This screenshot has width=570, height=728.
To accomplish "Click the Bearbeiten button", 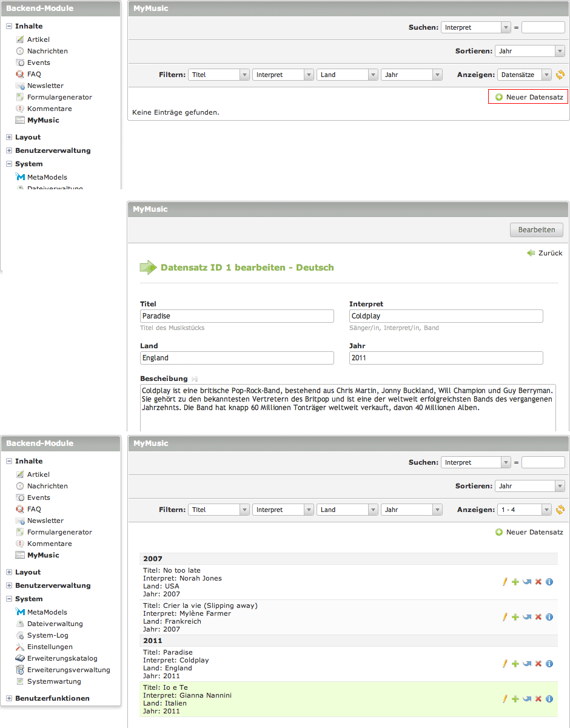I will click(536, 230).
